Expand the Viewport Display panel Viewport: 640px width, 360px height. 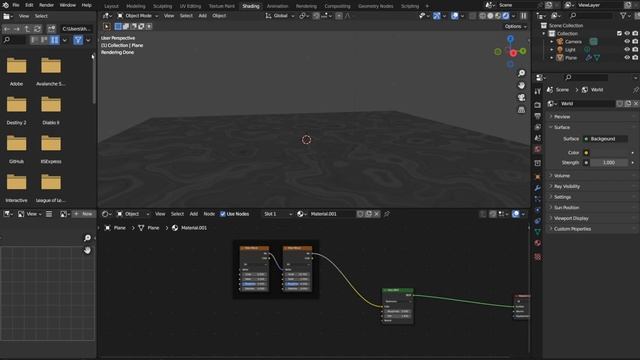[x=592, y=218]
